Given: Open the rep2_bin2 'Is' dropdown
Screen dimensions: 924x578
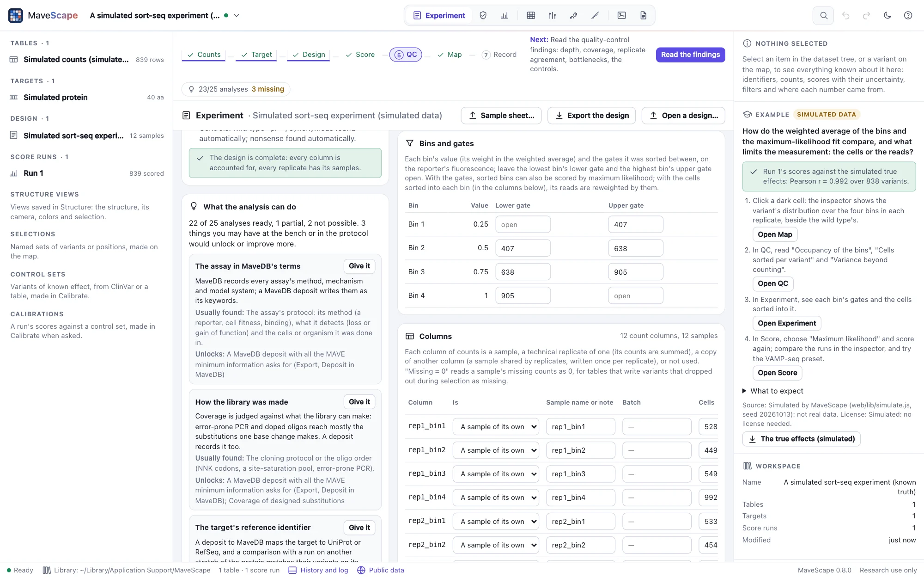Looking at the screenshot, I should click(496, 545).
